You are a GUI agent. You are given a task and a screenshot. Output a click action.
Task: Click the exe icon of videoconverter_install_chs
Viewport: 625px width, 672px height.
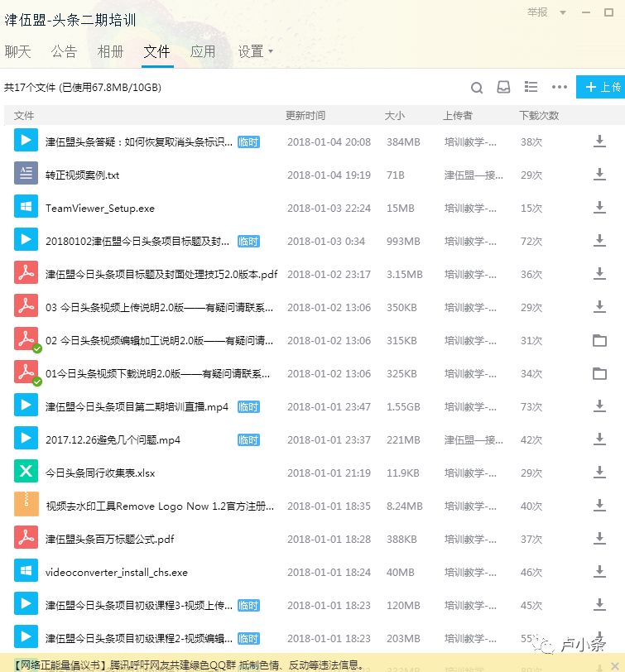(x=26, y=570)
